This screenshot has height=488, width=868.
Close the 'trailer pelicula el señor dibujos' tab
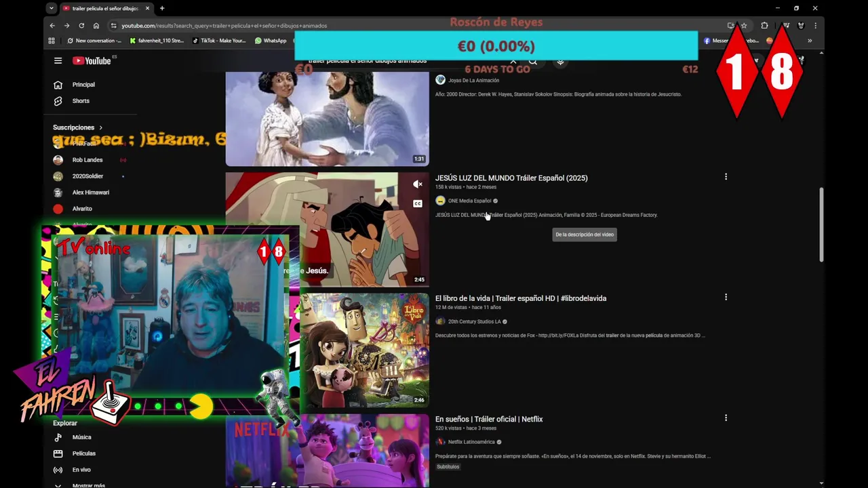pyautogui.click(x=147, y=8)
